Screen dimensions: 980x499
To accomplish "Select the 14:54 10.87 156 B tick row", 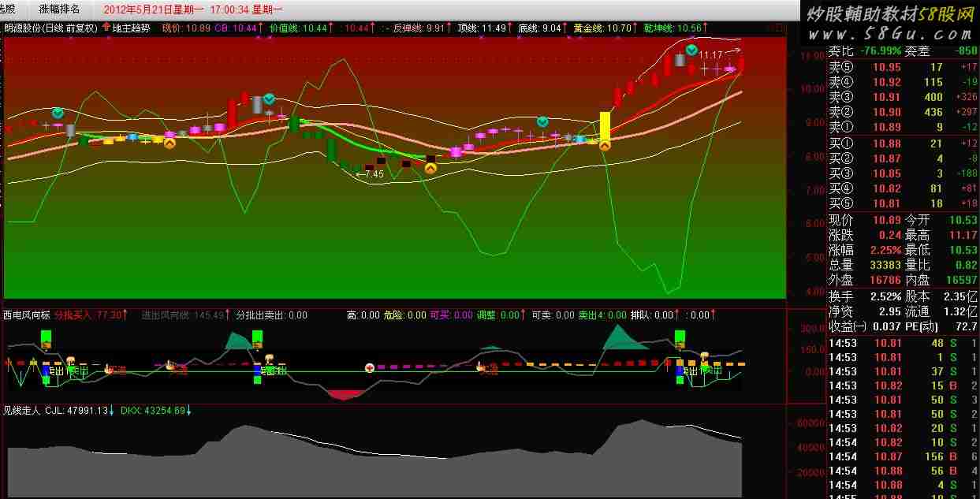I will click(x=904, y=456).
